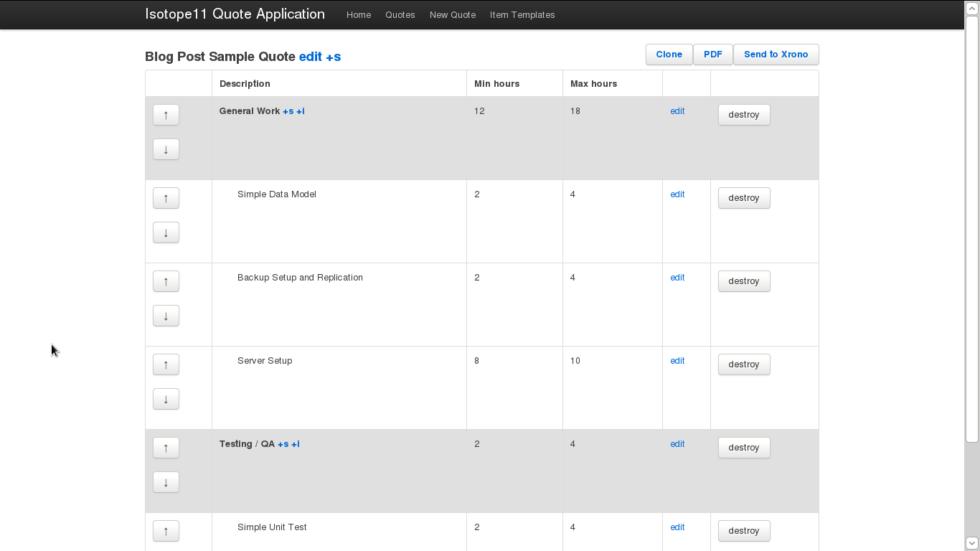Go to New Quote page
Screen dimensions: 980x551
click(x=452, y=15)
